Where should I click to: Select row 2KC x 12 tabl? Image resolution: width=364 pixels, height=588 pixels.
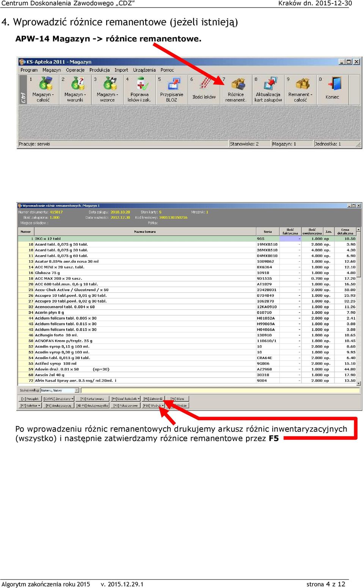(187, 239)
